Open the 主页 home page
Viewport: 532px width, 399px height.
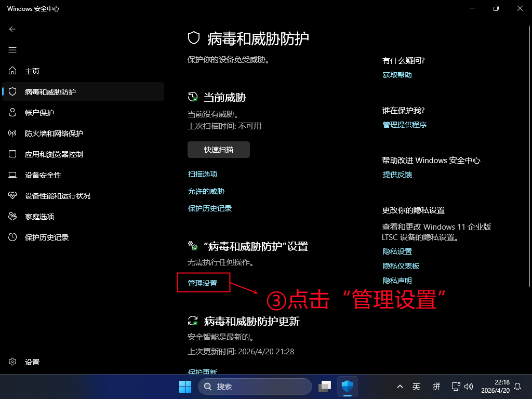click(32, 71)
